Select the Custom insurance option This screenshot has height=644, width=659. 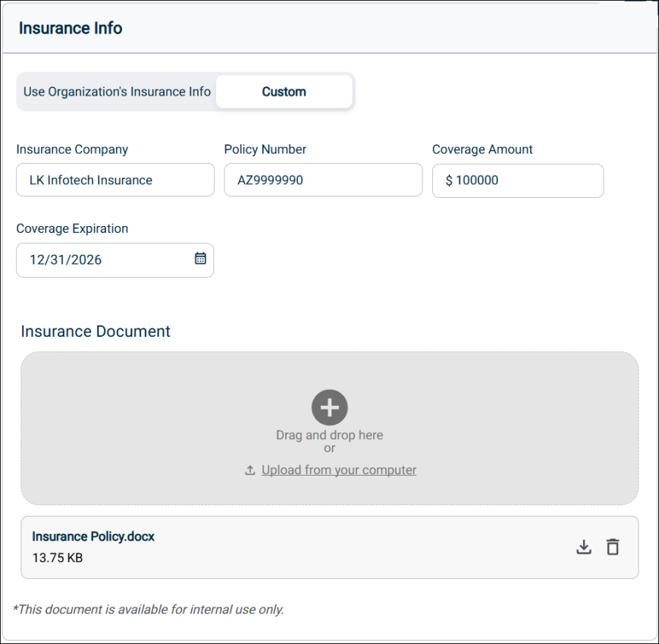[x=284, y=92]
